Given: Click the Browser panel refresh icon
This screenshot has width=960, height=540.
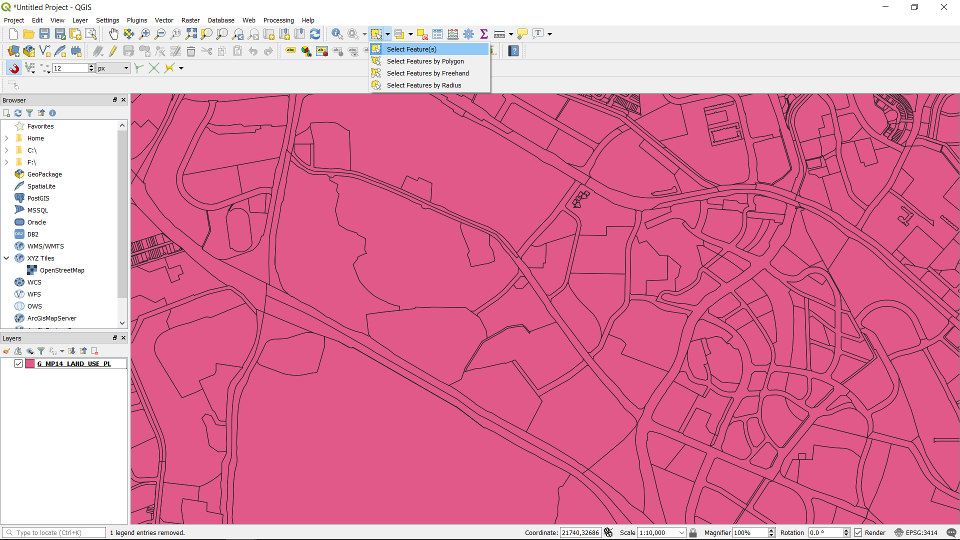Looking at the screenshot, I should [18, 113].
